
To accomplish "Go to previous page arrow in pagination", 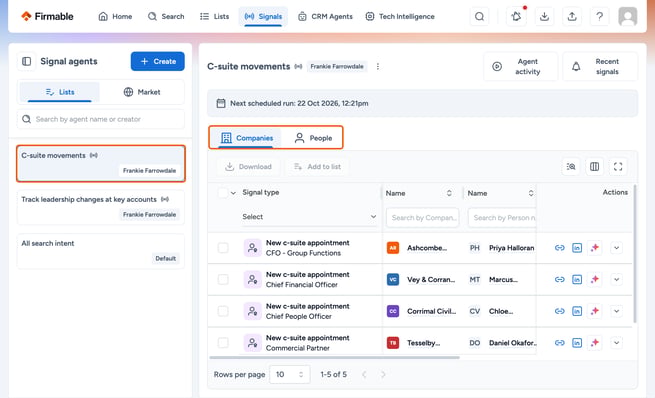I will pyautogui.click(x=364, y=374).
